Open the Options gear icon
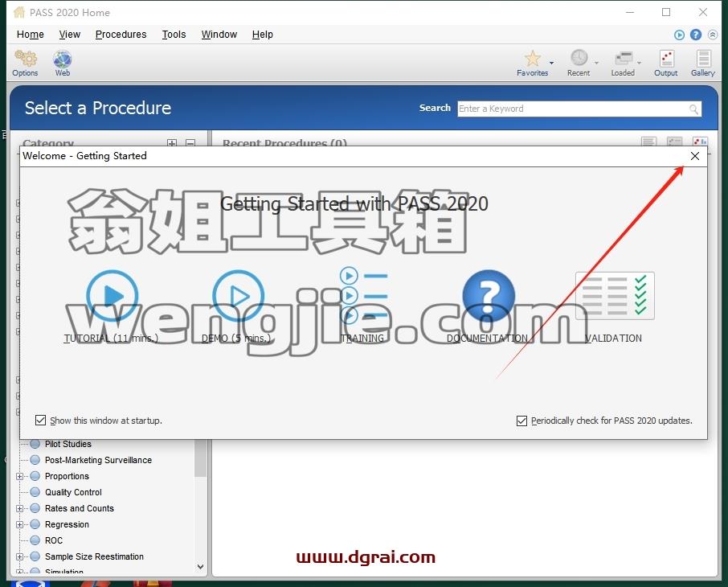Screen dimensions: 728x587 [x=25, y=59]
